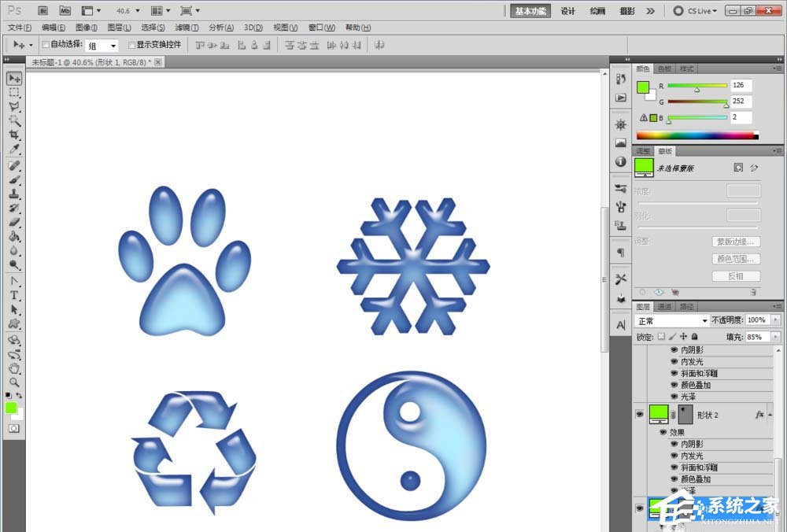Collapse the 效果 list under 形状 2
Viewport: 787px width, 532px height.
tap(771, 415)
